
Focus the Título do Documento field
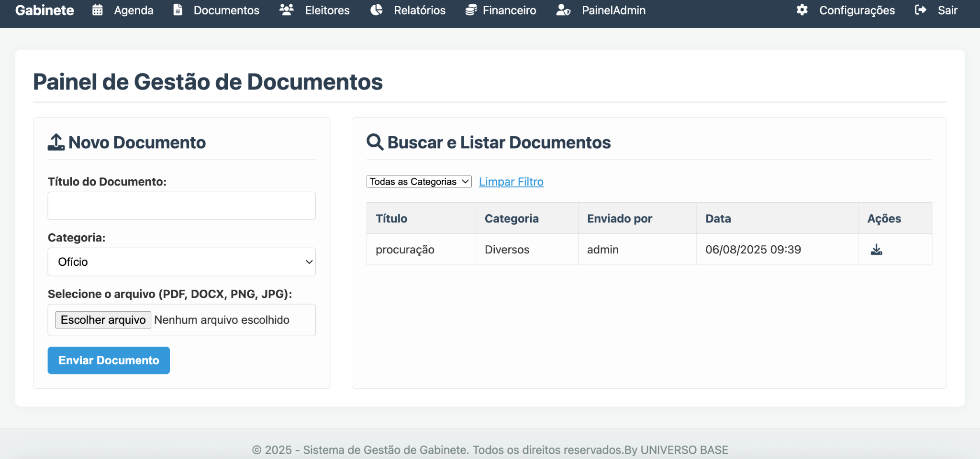pyautogui.click(x=181, y=206)
